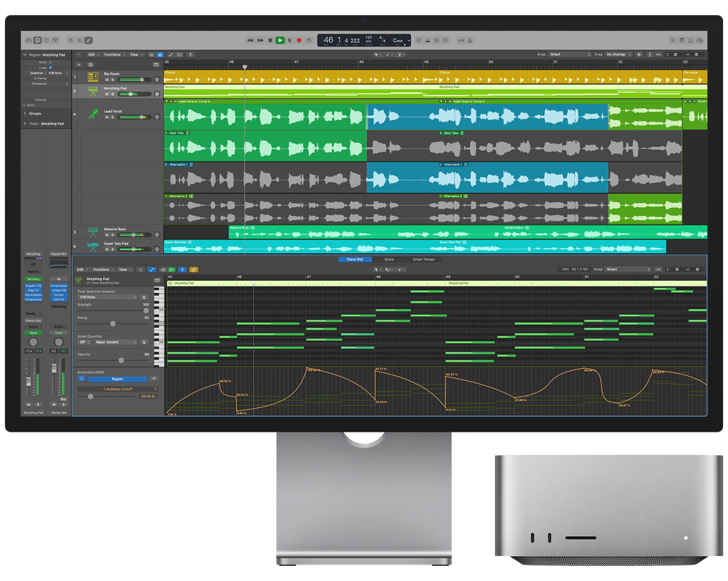
Task: Open the Time Quantize 1/16 Note dropdown
Action: click(x=107, y=297)
